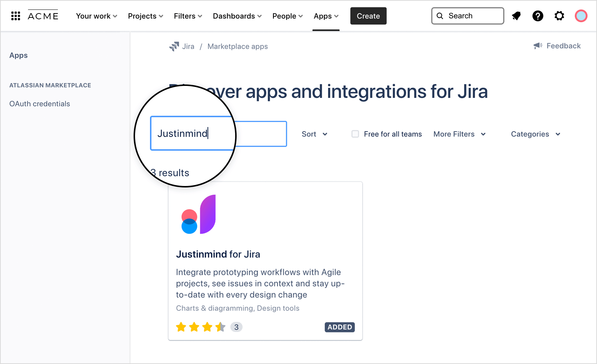The height and width of the screenshot is (364, 597).
Task: Click the Justinmind app description text
Action: pyautogui.click(x=260, y=283)
